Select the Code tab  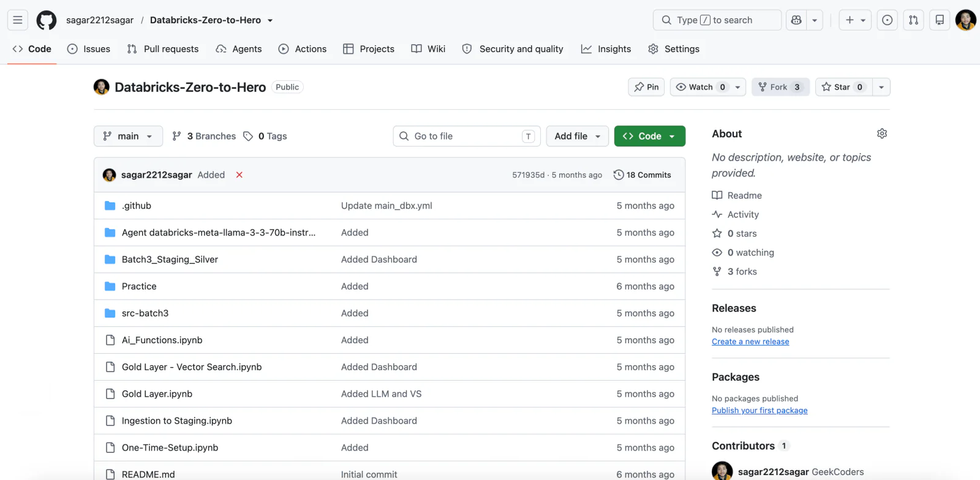[32, 49]
